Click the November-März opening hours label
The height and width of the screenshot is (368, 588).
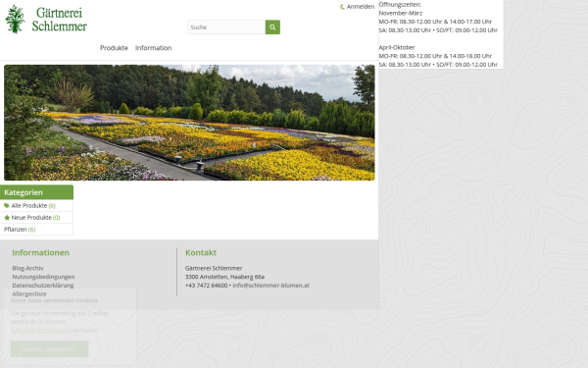tap(401, 13)
